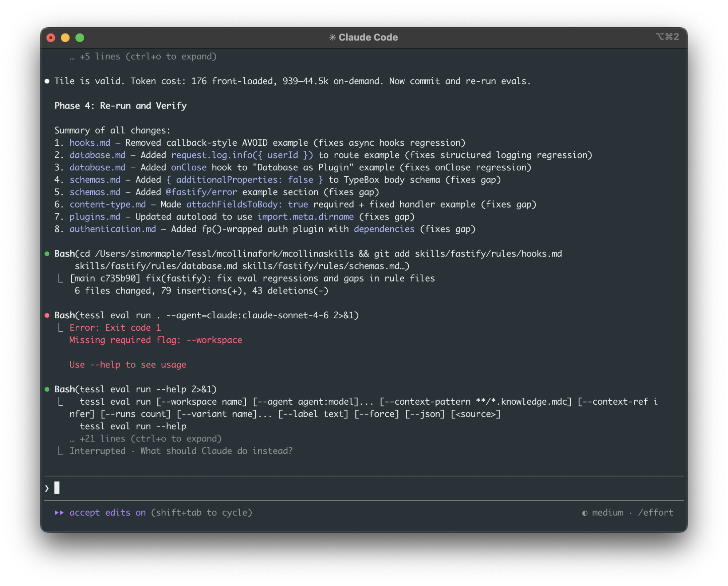Expand the '+5 lines' collapsed output
Viewport: 728px width, 586px height.
click(143, 57)
